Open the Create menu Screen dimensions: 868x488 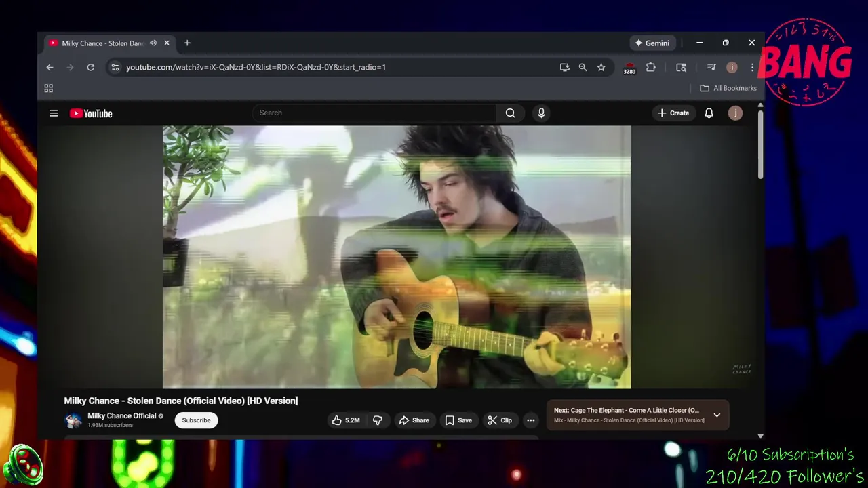(x=673, y=113)
